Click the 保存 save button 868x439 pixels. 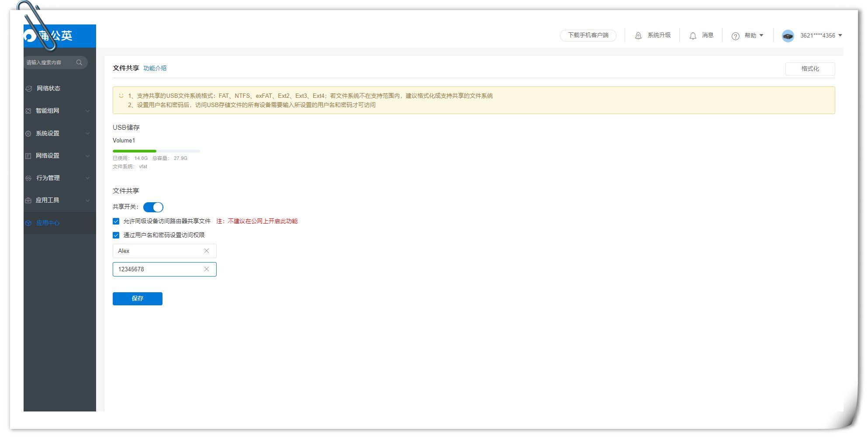coord(138,299)
